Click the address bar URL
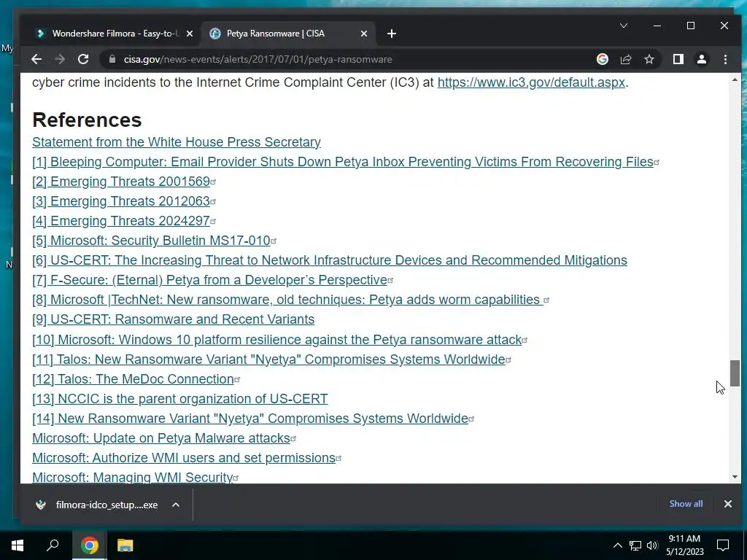Screen dimensions: 747x560 (x=258, y=59)
